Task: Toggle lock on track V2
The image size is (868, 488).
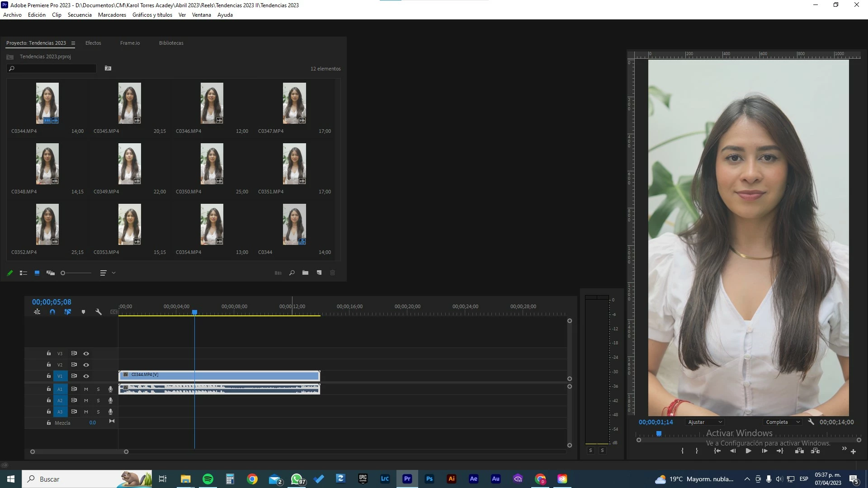Action: click(48, 365)
